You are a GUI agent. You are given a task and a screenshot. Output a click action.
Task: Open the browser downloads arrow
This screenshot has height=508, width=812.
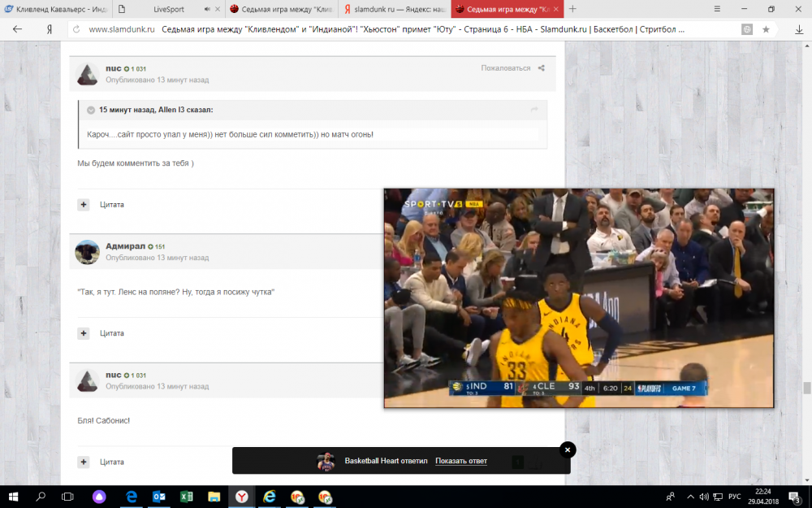799,29
